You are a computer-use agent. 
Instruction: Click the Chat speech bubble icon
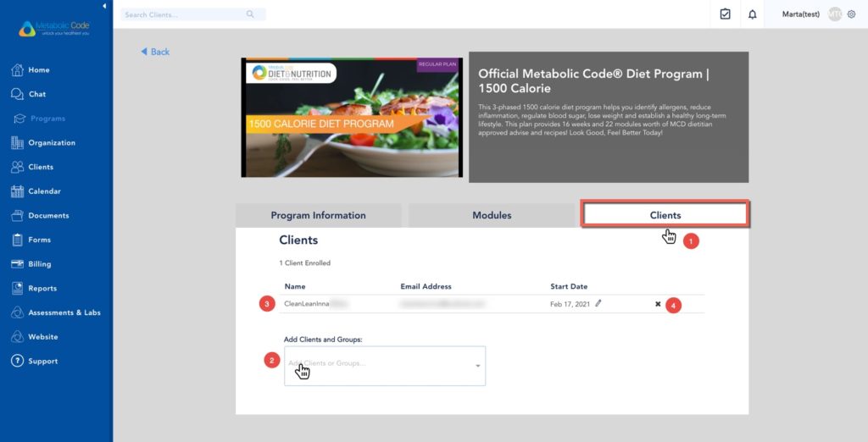[17, 94]
